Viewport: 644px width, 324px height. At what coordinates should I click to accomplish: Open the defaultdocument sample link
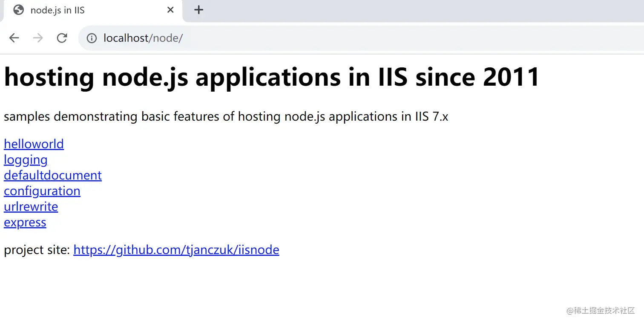[x=53, y=175]
